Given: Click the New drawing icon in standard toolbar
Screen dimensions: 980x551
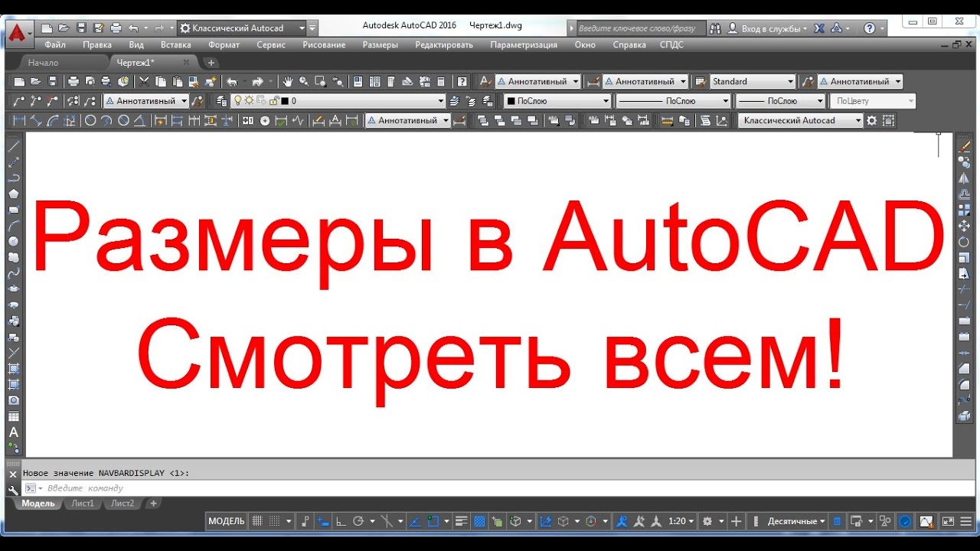Looking at the screenshot, I should [19, 81].
